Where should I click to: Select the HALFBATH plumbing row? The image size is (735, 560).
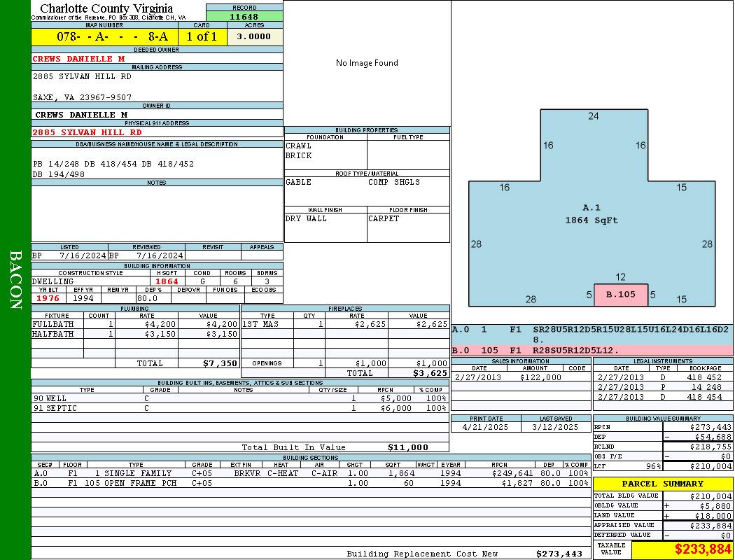135,334
